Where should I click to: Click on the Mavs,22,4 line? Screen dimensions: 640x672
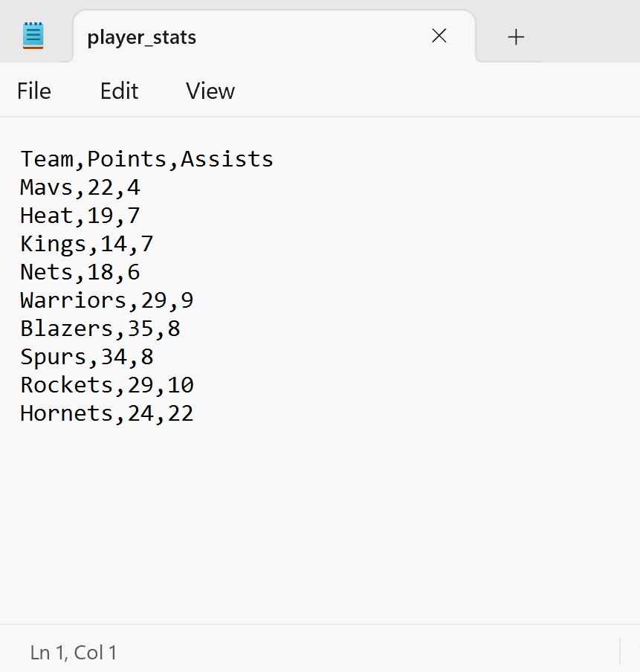pos(80,187)
